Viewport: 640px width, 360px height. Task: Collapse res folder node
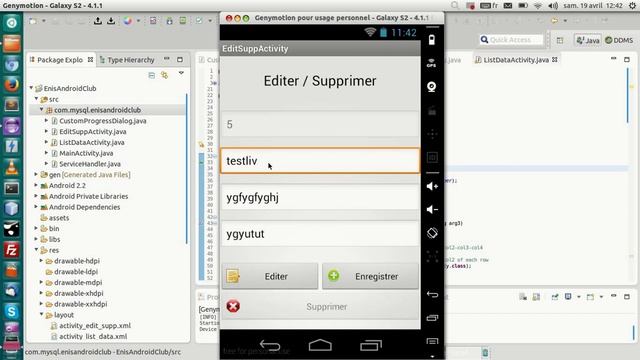[36, 250]
